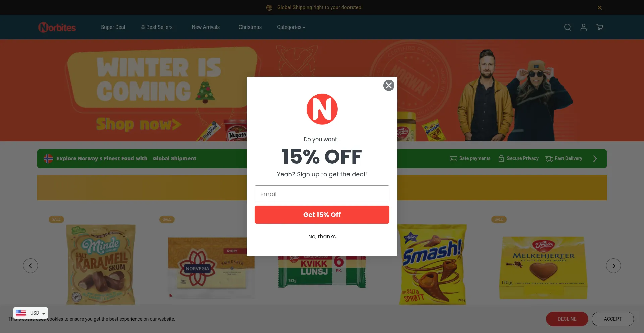This screenshot has height=333, width=644.
Task: Open the user account icon
Action: pyautogui.click(x=584, y=27)
